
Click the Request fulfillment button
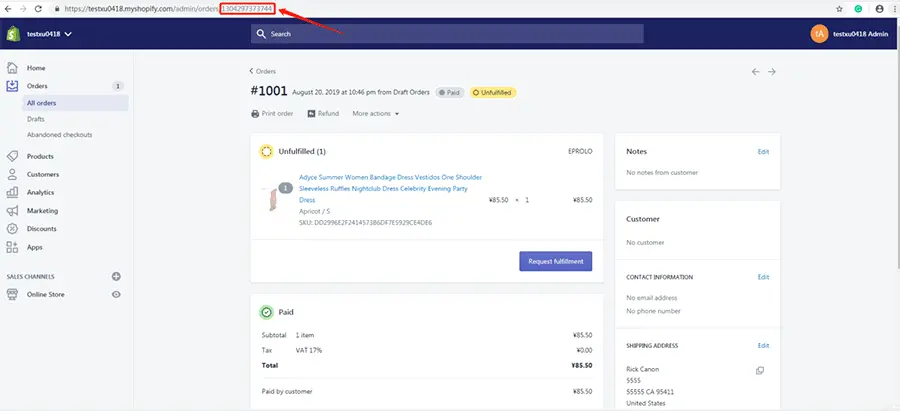coord(556,261)
